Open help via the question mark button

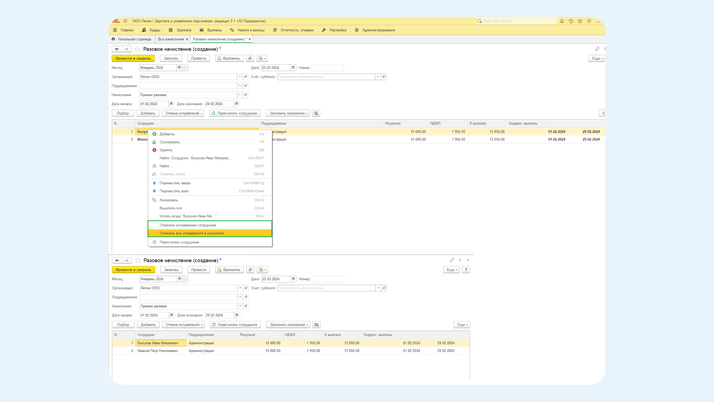pyautogui.click(x=466, y=270)
